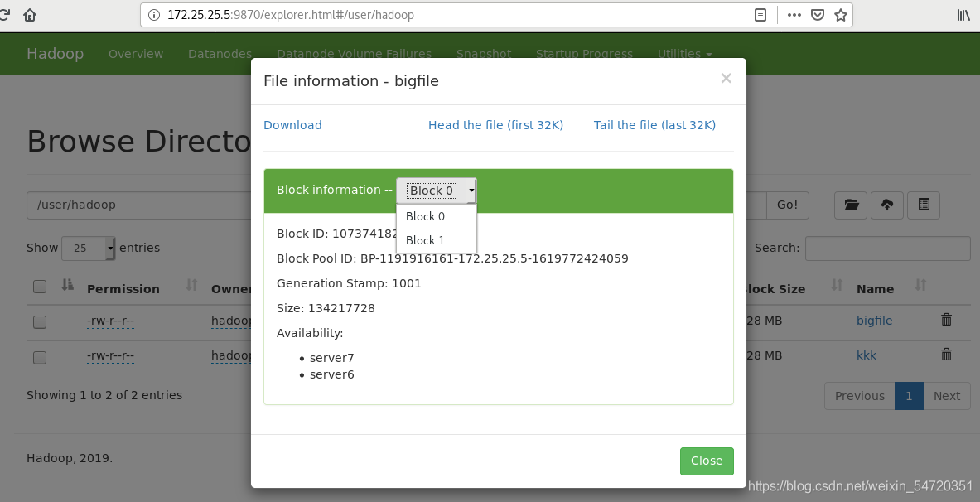Open the Overview tab
Viewport: 980px width, 502px height.
coord(136,54)
